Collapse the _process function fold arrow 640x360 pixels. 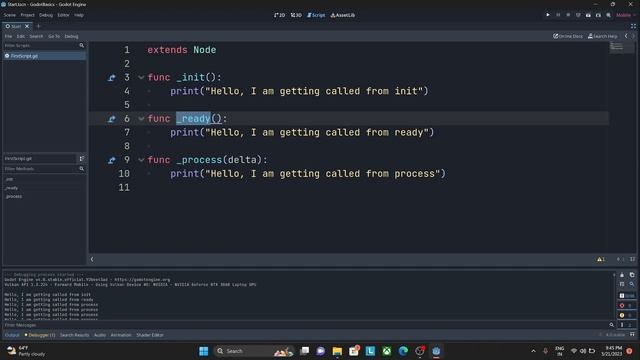pyautogui.click(x=141, y=160)
